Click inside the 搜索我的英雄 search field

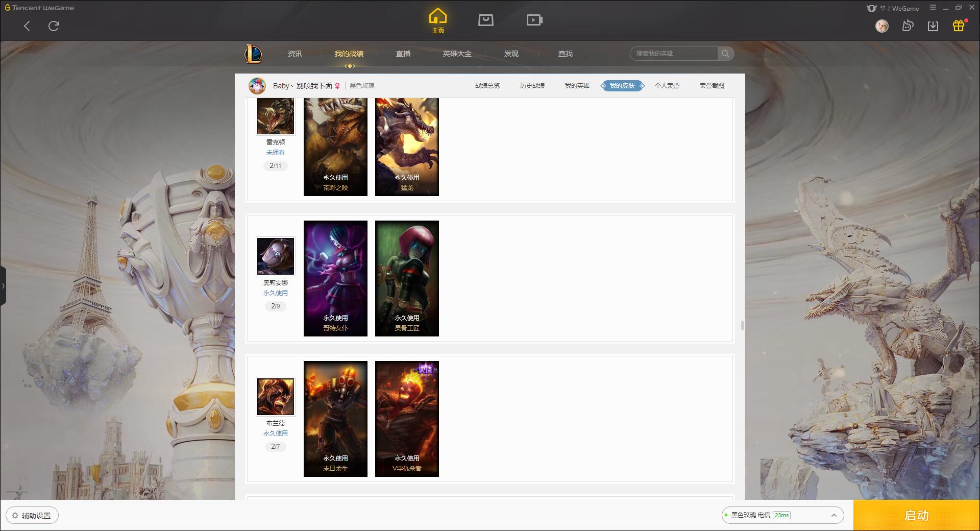(674, 54)
